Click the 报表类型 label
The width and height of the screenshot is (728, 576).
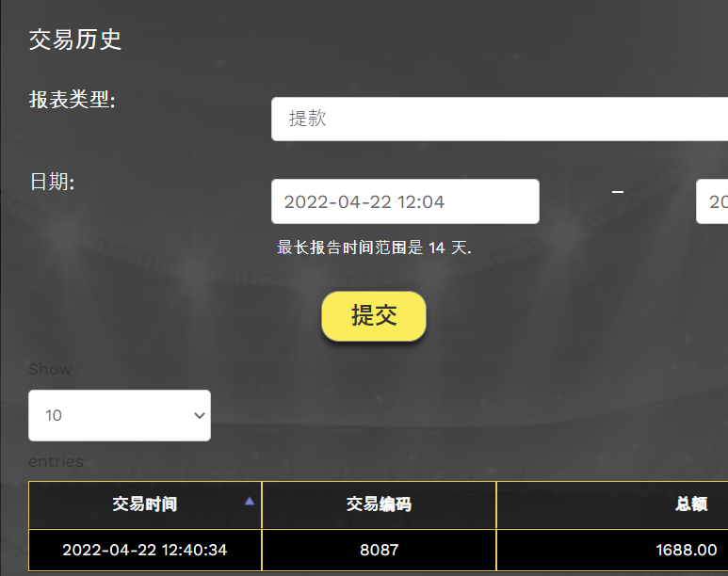tap(73, 100)
